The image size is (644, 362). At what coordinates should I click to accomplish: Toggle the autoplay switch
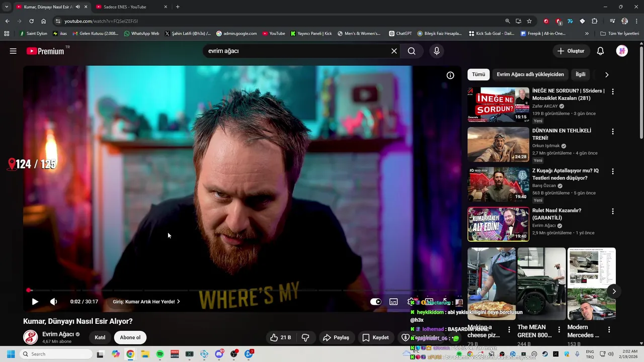tap(376, 302)
